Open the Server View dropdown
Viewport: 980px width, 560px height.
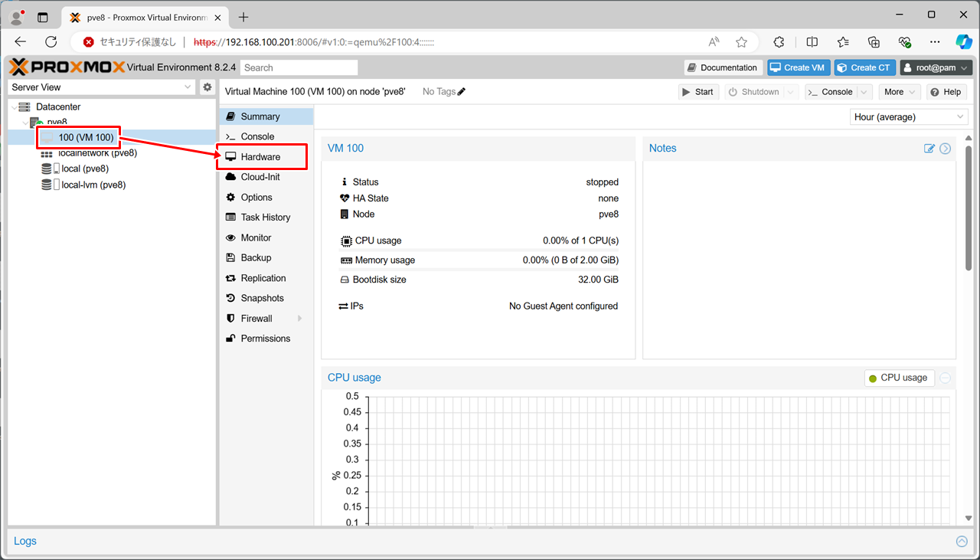point(103,87)
